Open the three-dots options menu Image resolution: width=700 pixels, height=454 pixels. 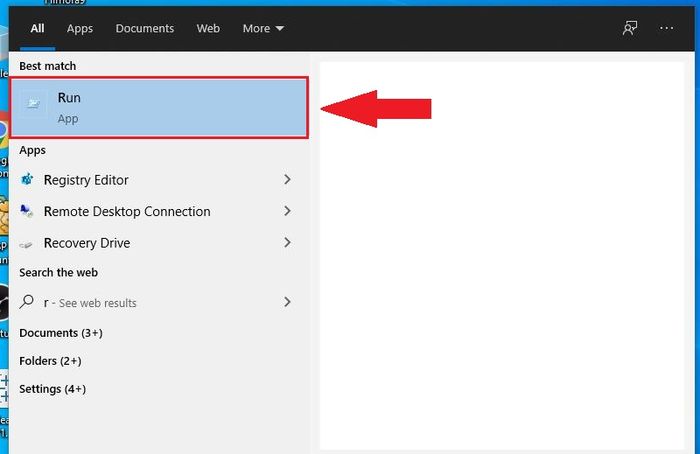pyautogui.click(x=667, y=28)
